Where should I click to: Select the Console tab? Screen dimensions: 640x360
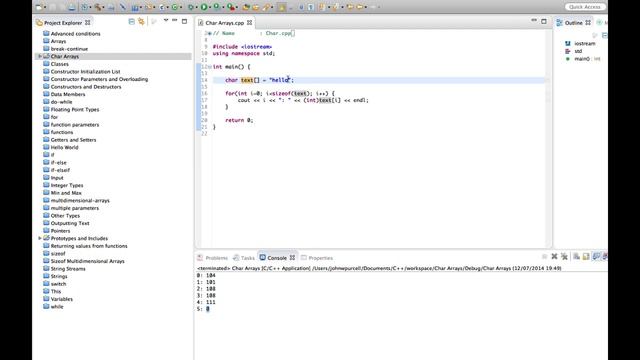(277, 258)
